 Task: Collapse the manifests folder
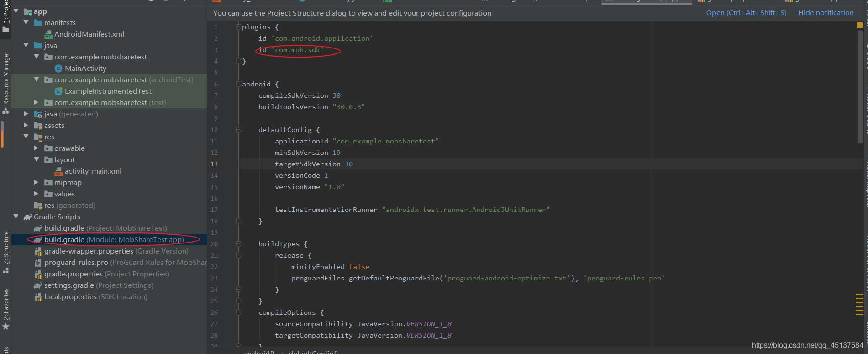point(26,22)
